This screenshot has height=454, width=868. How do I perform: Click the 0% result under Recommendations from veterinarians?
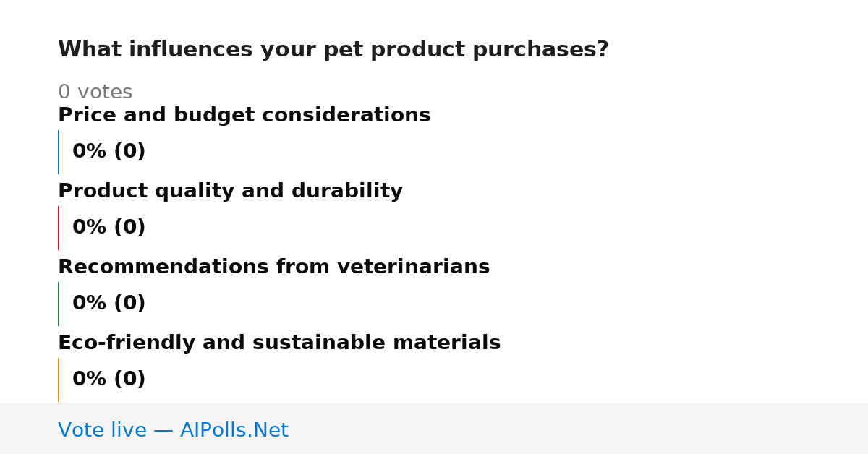(x=109, y=304)
